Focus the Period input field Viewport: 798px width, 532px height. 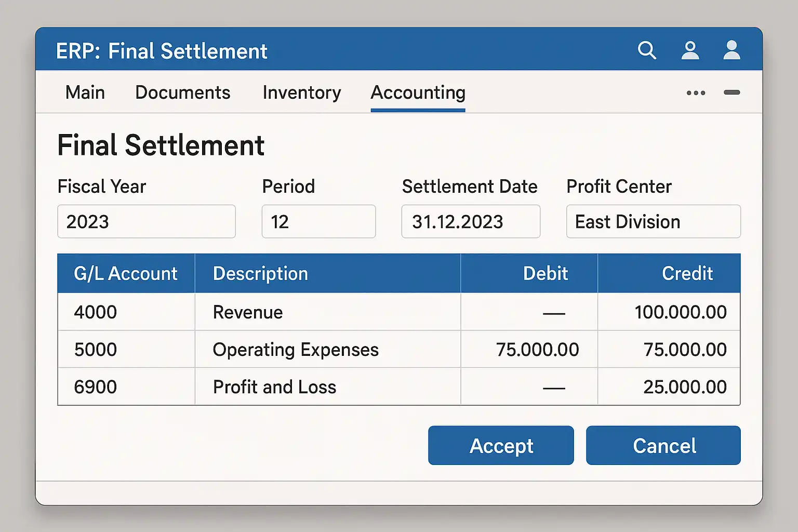click(318, 221)
